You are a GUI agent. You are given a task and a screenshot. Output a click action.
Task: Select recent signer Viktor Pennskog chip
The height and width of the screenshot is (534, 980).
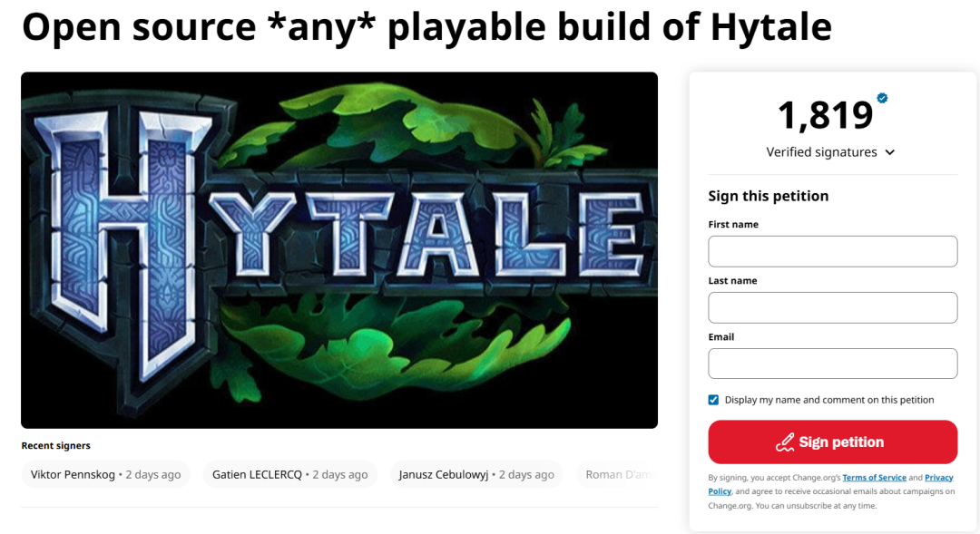[105, 474]
